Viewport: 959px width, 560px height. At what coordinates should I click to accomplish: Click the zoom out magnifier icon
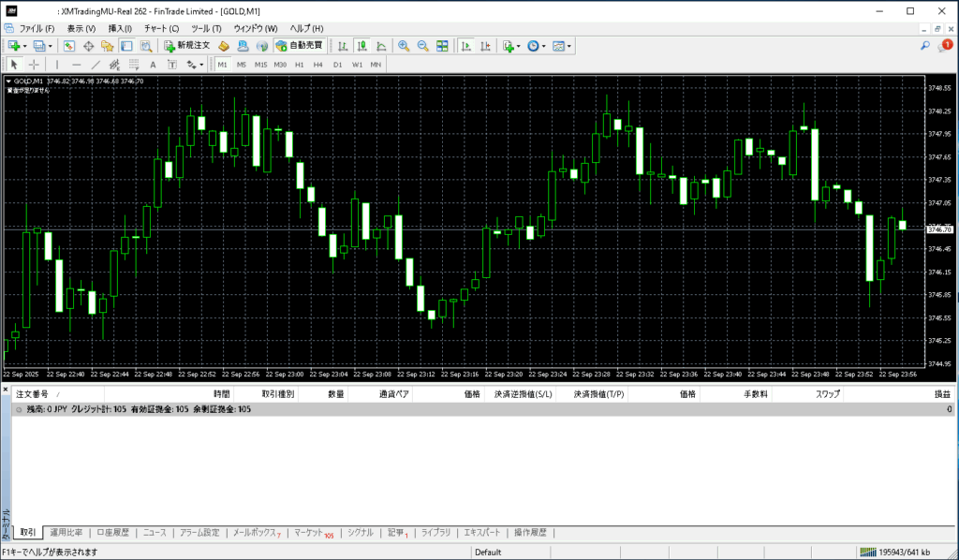pos(422,45)
